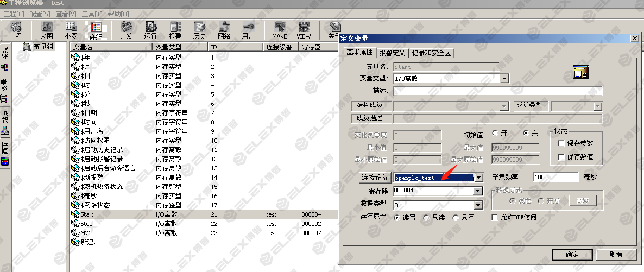644x272 pixels.
Task: Click the 工程 toolbar icon
Action: click(16, 30)
